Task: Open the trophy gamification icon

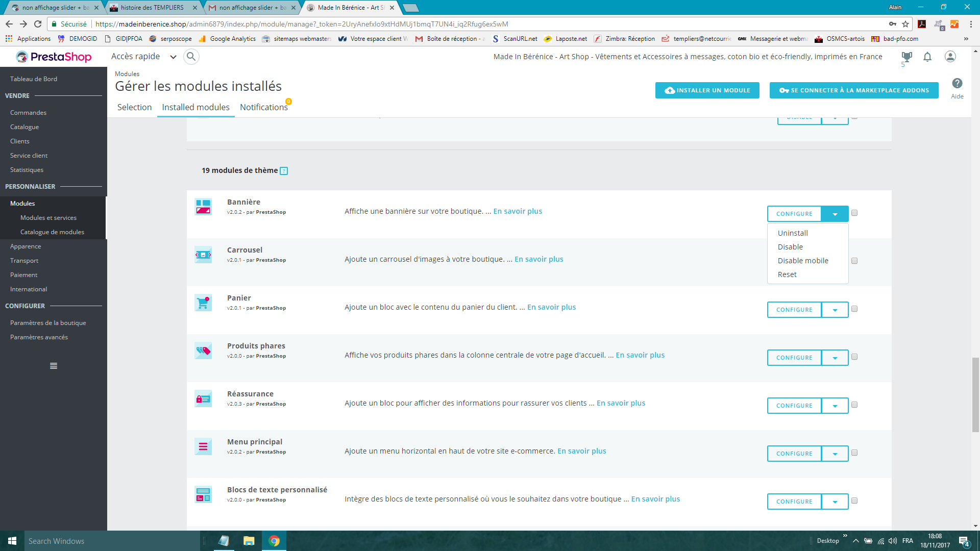Action: point(906,57)
